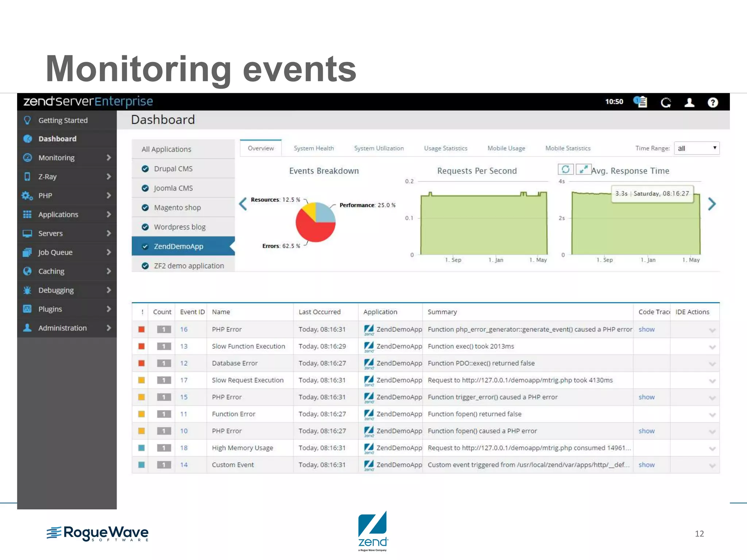Screen dimensions: 747x560
Task: Click red severity square of event 12
Action: [142, 363]
